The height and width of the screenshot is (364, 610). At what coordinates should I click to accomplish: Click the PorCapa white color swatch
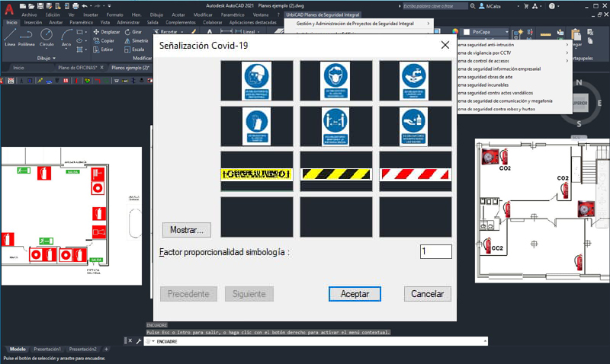click(x=467, y=32)
